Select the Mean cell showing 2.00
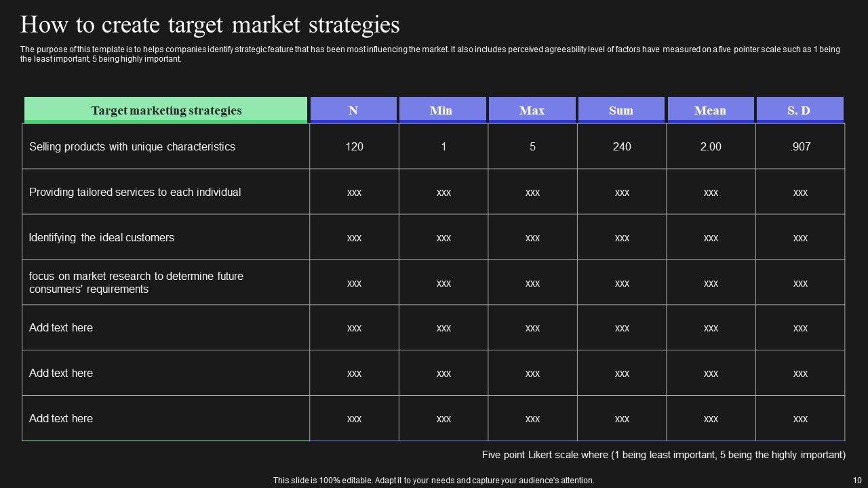This screenshot has height=488, width=868. tap(711, 146)
